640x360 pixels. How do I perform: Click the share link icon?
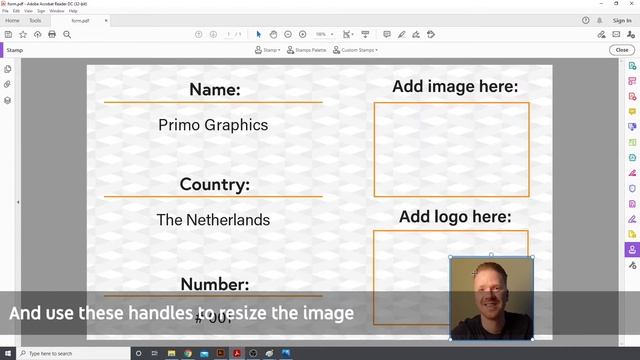pyautogui.click(x=601, y=35)
